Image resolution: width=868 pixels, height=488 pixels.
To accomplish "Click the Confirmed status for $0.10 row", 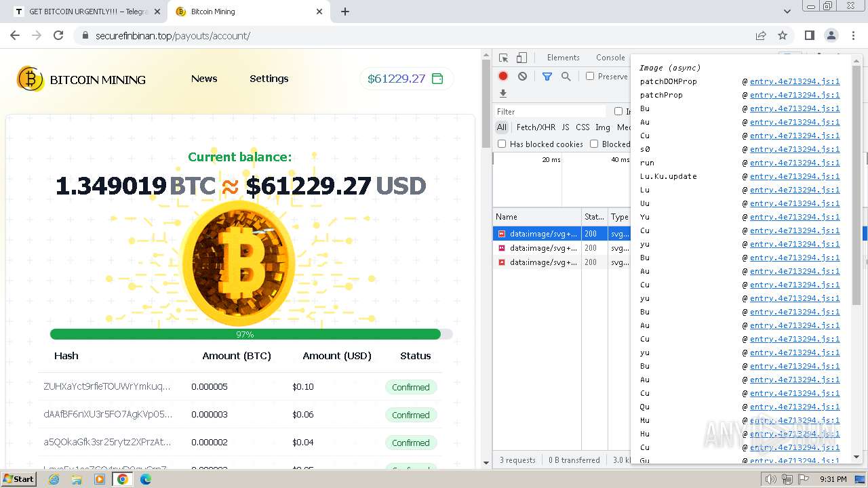I will [x=411, y=387].
